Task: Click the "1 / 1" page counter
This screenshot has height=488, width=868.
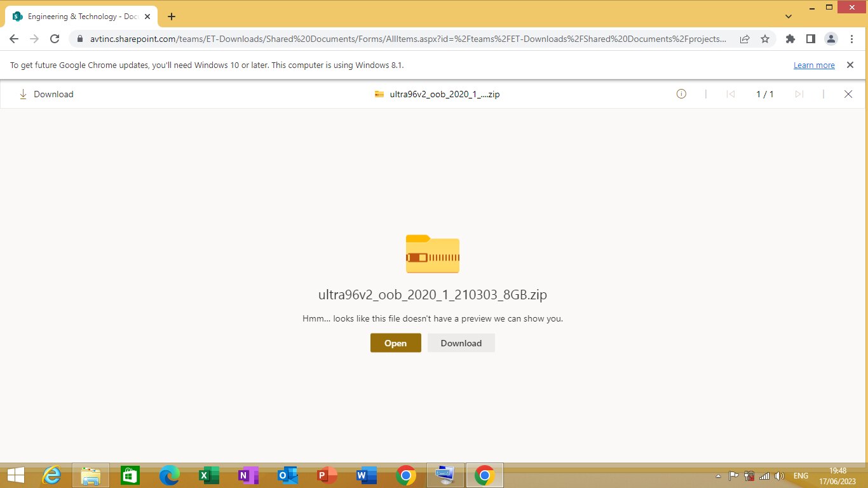Action: (x=765, y=94)
